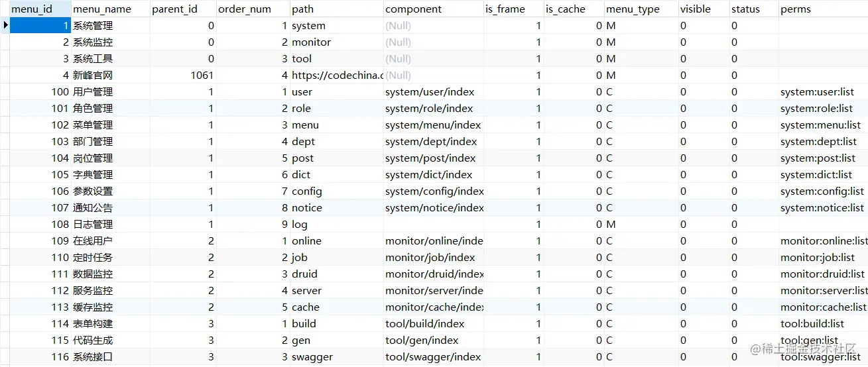The image size is (868, 367).
Task: Click the system/user/index component cell
Action: (430, 92)
